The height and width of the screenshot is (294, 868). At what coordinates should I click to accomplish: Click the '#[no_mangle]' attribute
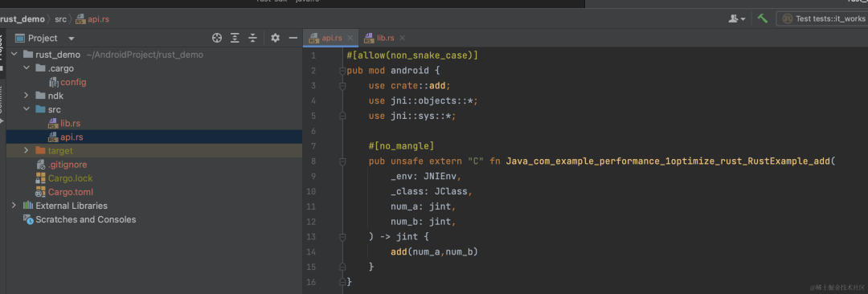point(401,146)
